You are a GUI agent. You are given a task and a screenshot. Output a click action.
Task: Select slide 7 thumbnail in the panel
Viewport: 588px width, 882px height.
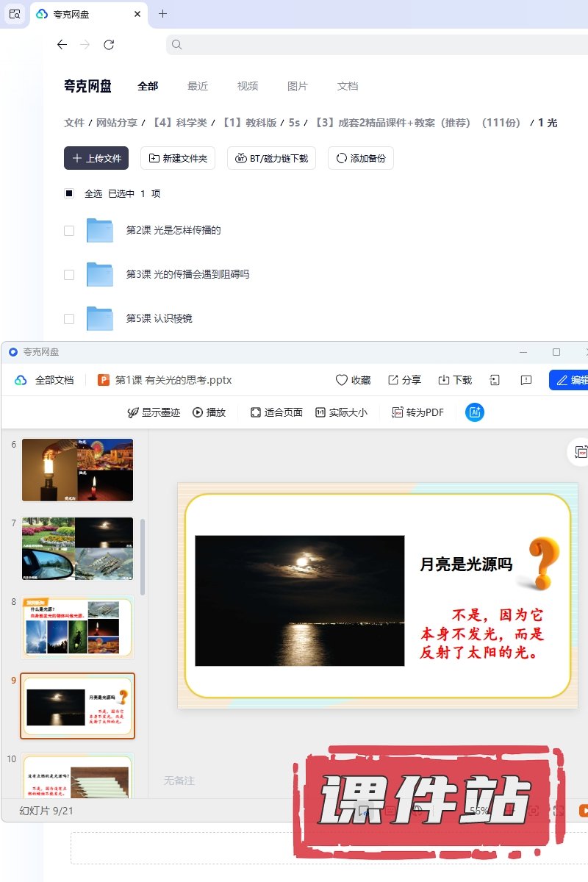click(x=77, y=548)
